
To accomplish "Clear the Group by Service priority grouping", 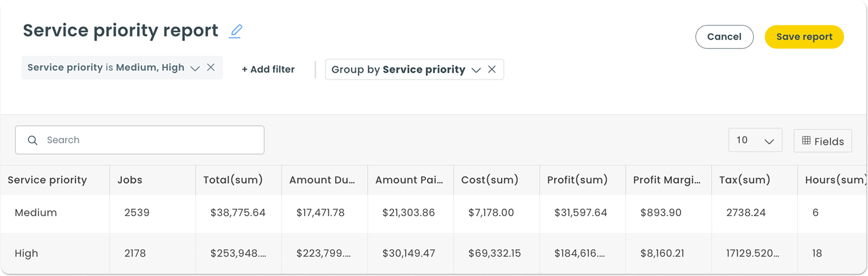I will (492, 69).
